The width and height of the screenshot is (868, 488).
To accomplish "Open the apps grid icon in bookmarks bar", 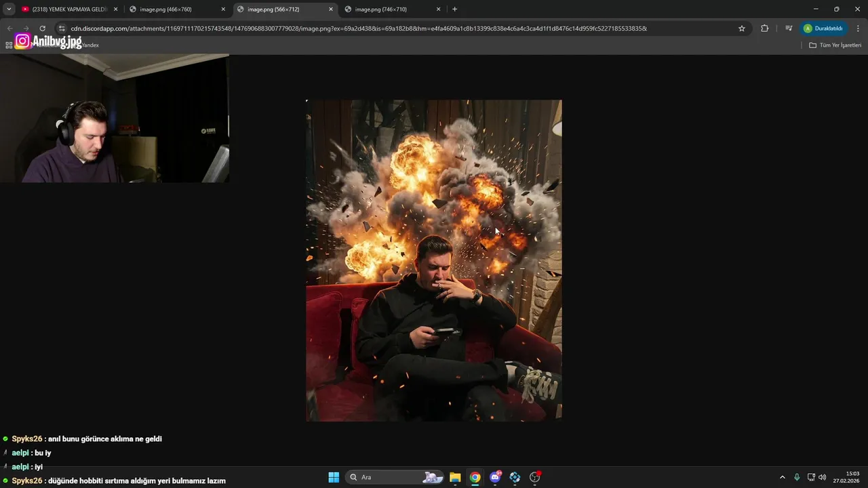I will click(x=9, y=45).
